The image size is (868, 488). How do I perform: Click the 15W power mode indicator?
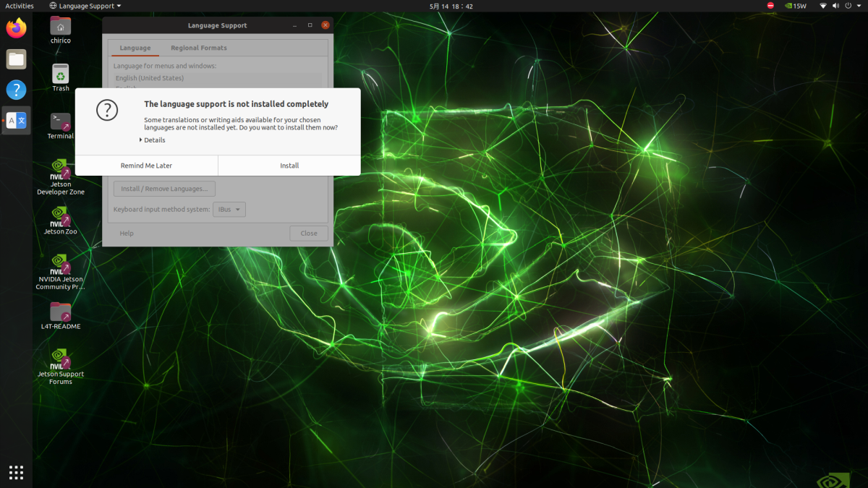(x=795, y=6)
